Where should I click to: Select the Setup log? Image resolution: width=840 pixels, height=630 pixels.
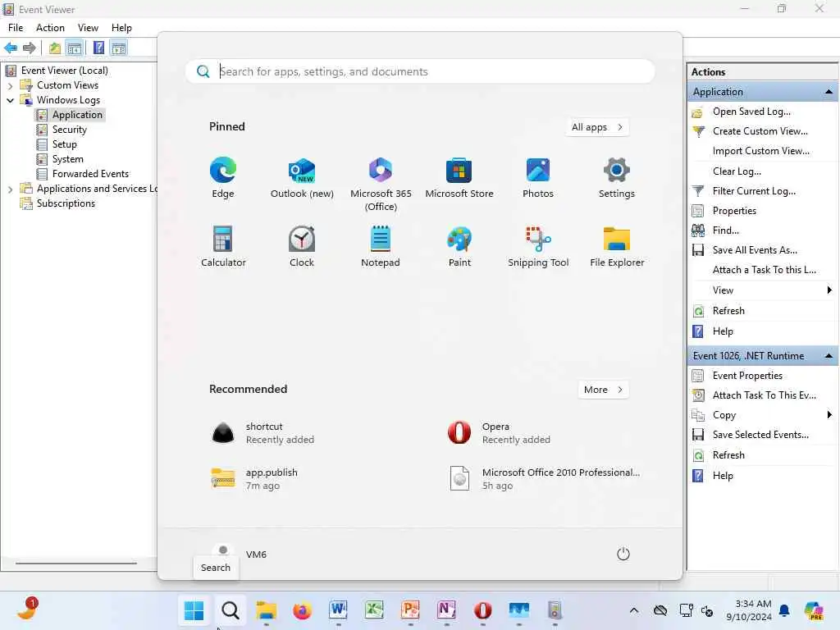tap(64, 144)
